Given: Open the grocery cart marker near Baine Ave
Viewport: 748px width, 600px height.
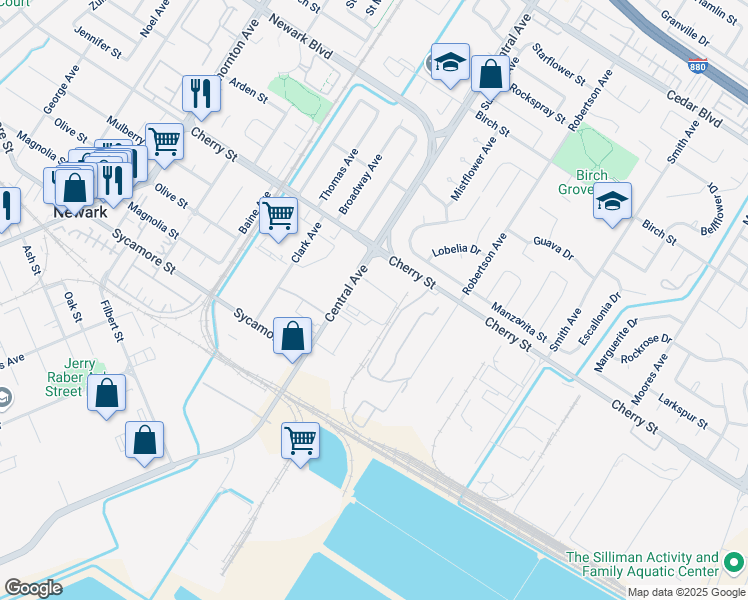Looking at the screenshot, I should point(279,217).
